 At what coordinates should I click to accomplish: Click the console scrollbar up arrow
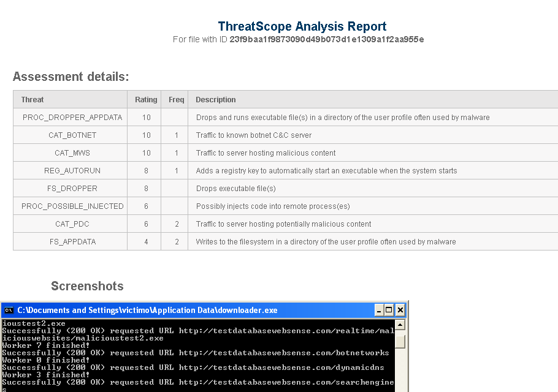tap(400, 325)
